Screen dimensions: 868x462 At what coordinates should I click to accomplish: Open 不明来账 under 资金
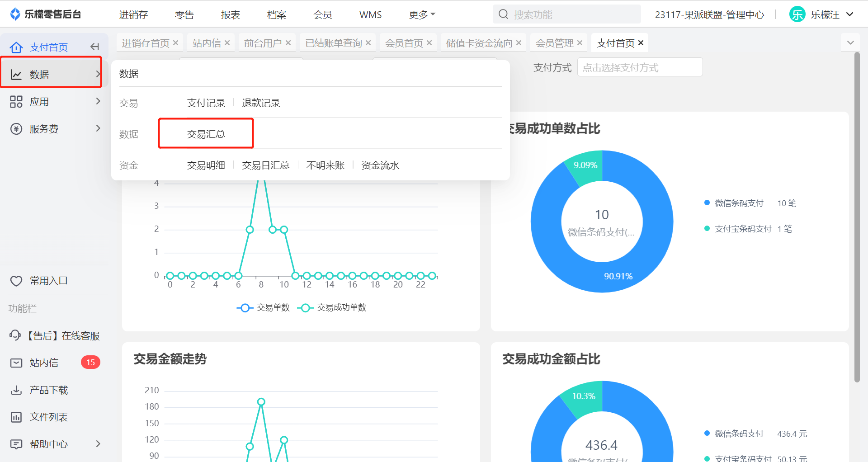click(325, 165)
